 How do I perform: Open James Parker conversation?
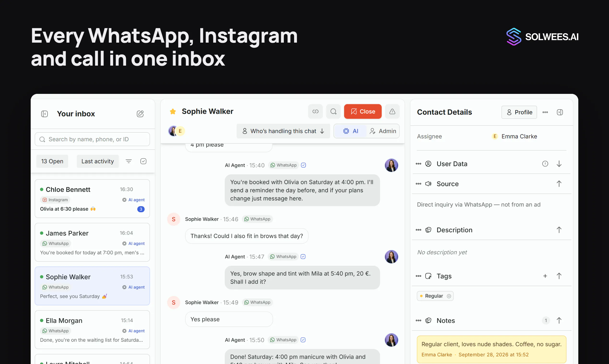(x=92, y=242)
